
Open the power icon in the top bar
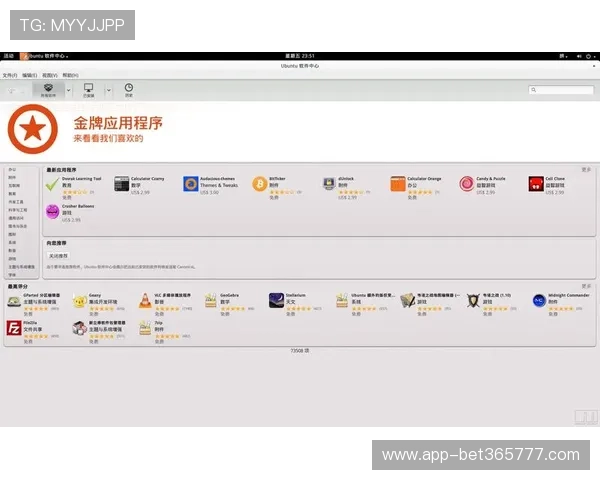[589, 56]
